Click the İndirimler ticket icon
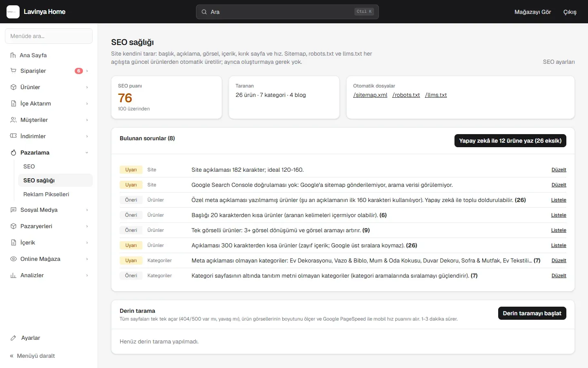Viewport: 588px width, 368px height. coord(13,136)
